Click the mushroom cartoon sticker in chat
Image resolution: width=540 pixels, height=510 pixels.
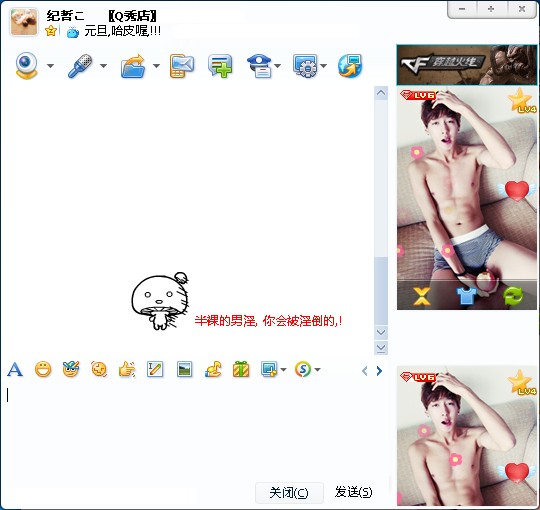point(160,301)
